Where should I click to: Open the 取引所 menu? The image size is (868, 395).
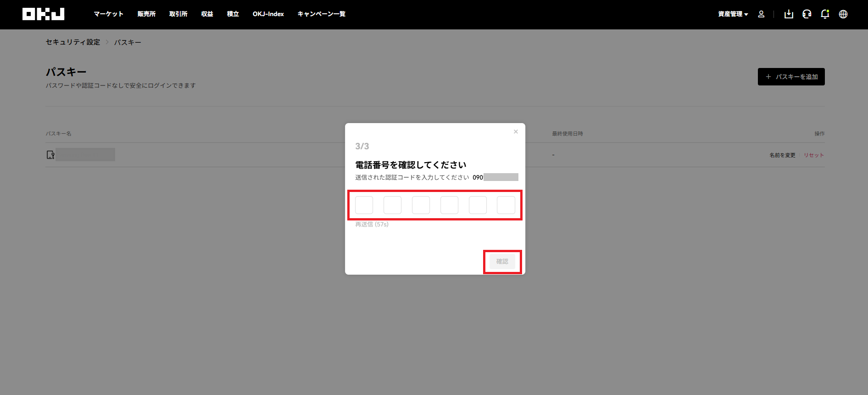[178, 14]
